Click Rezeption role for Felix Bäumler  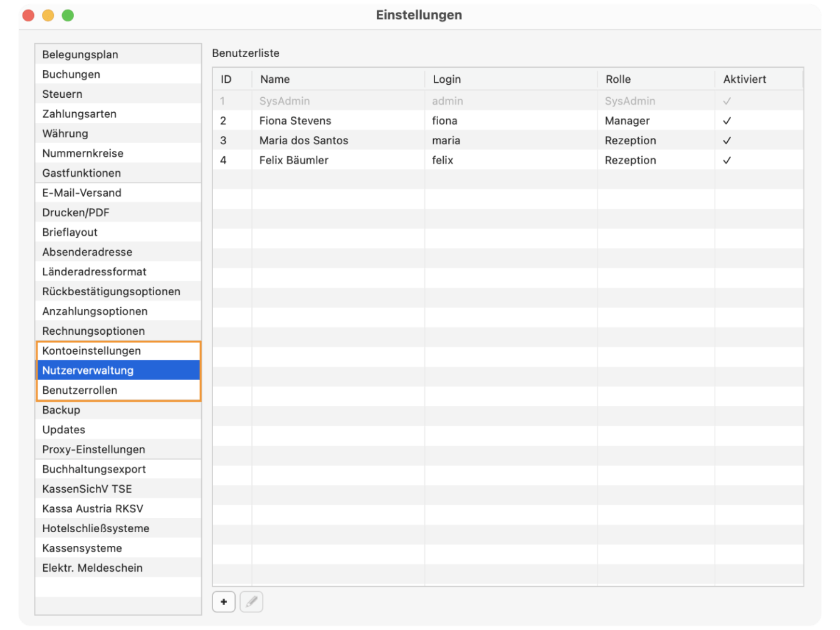pos(656,160)
